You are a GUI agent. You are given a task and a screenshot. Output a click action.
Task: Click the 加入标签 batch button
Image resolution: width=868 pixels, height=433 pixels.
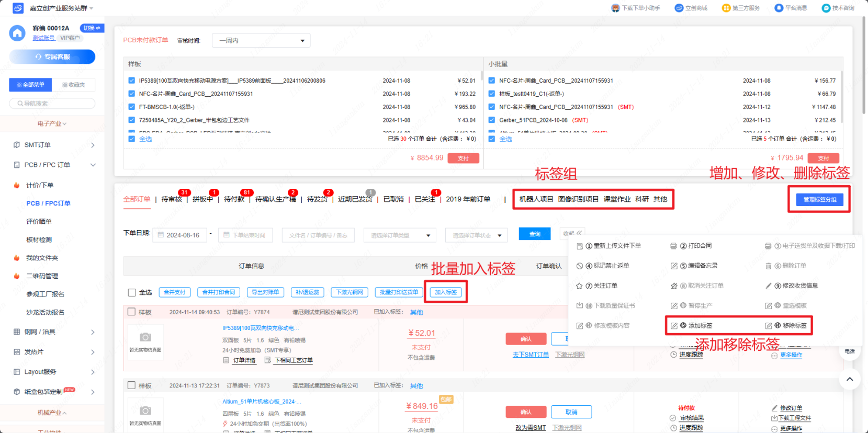(446, 292)
